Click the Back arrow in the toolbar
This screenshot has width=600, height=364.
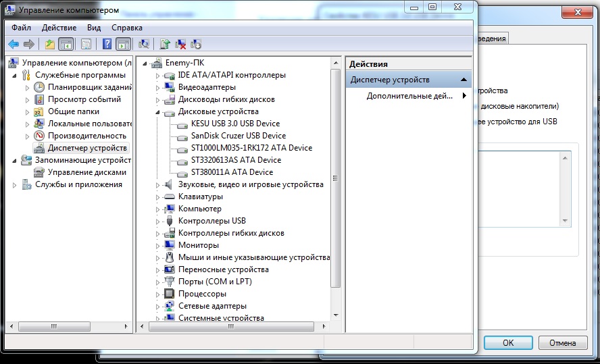pos(14,45)
